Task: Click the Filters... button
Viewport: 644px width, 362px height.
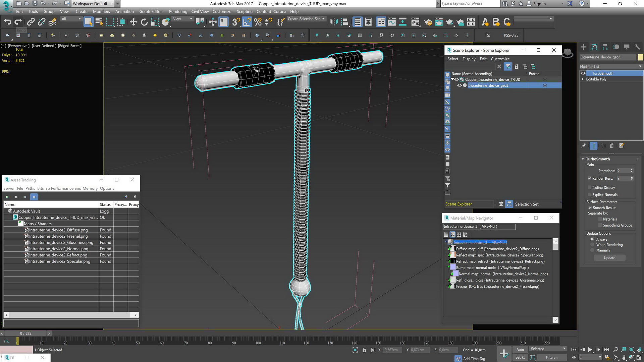Action: [x=552, y=358]
